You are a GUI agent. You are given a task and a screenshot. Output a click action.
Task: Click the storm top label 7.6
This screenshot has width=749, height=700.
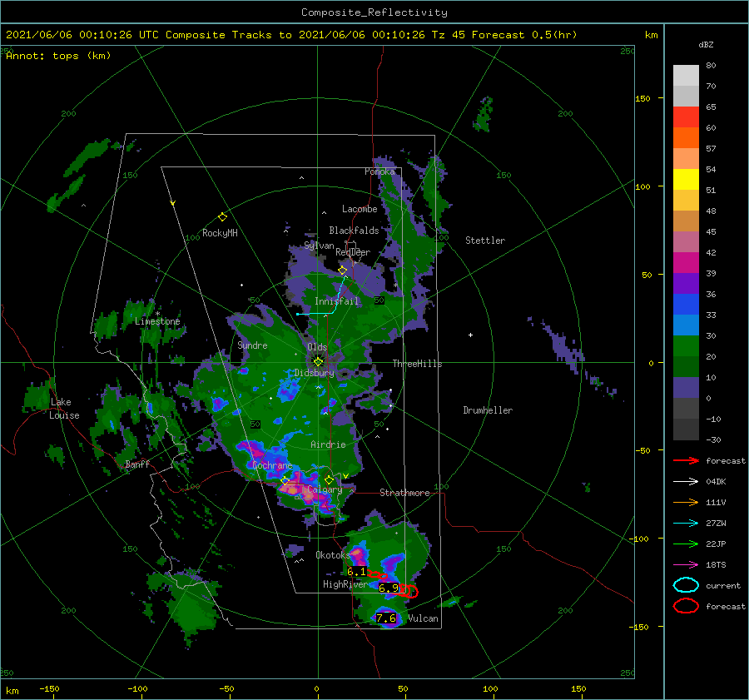point(386,618)
